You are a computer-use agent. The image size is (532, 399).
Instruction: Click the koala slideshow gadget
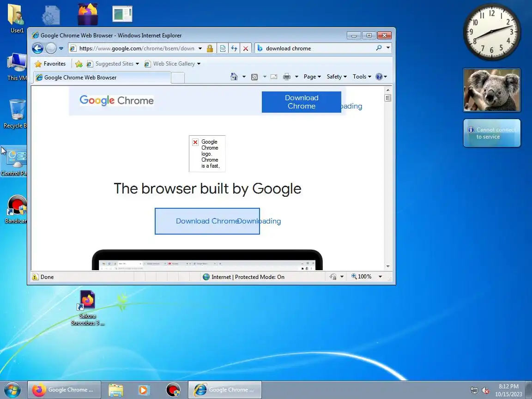click(492, 90)
